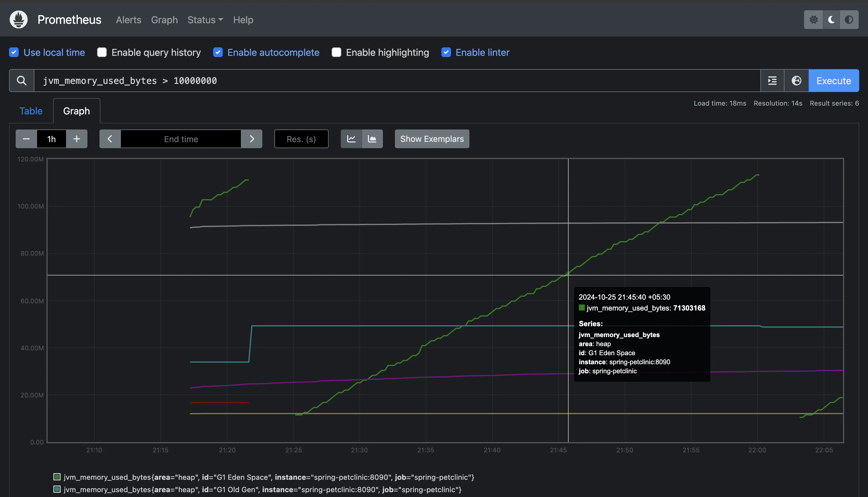Move end time forward with right chevron
This screenshot has width=868, height=497.
tap(252, 139)
